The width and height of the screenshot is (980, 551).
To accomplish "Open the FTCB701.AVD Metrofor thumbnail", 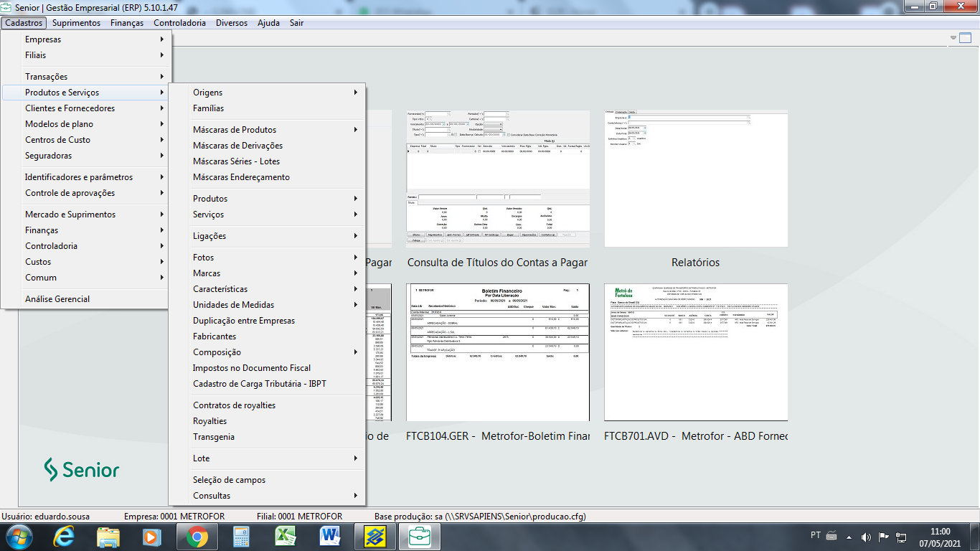I will coord(696,352).
